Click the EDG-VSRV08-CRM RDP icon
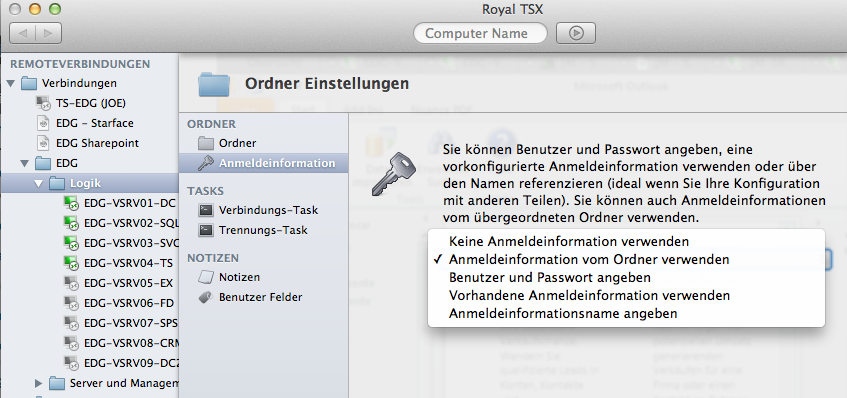 pyautogui.click(x=71, y=342)
